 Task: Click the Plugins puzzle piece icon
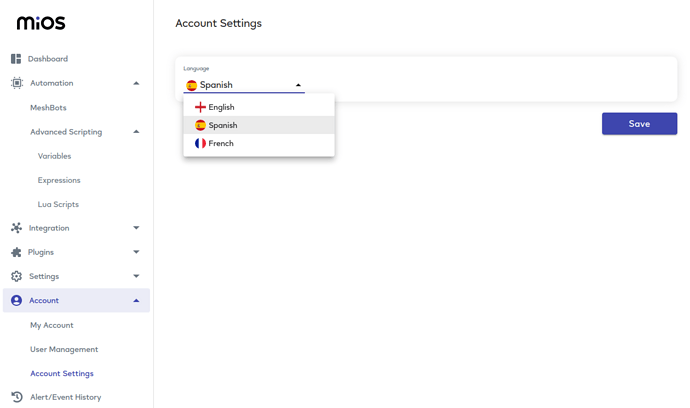tap(16, 252)
